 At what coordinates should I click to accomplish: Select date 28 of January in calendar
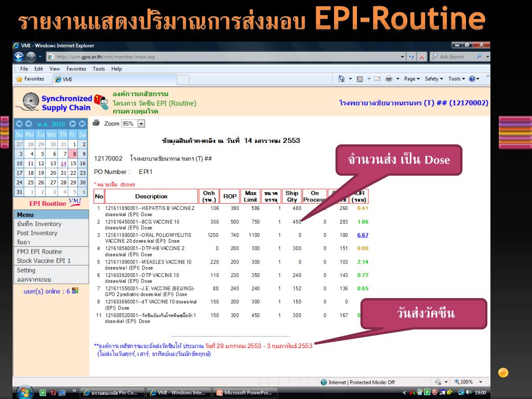point(63,182)
